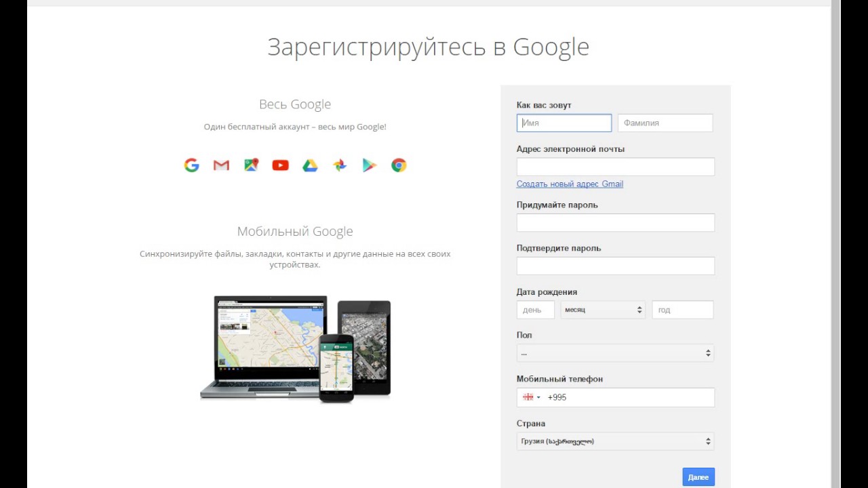Click the Один бесплатный аккаунт description text
Image resolution: width=868 pixels, height=488 pixels.
pyautogui.click(x=295, y=127)
